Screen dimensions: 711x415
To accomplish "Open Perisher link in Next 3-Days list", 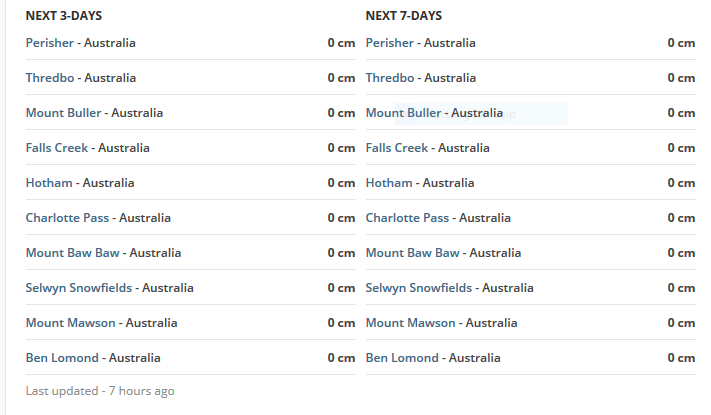I will coord(52,43).
